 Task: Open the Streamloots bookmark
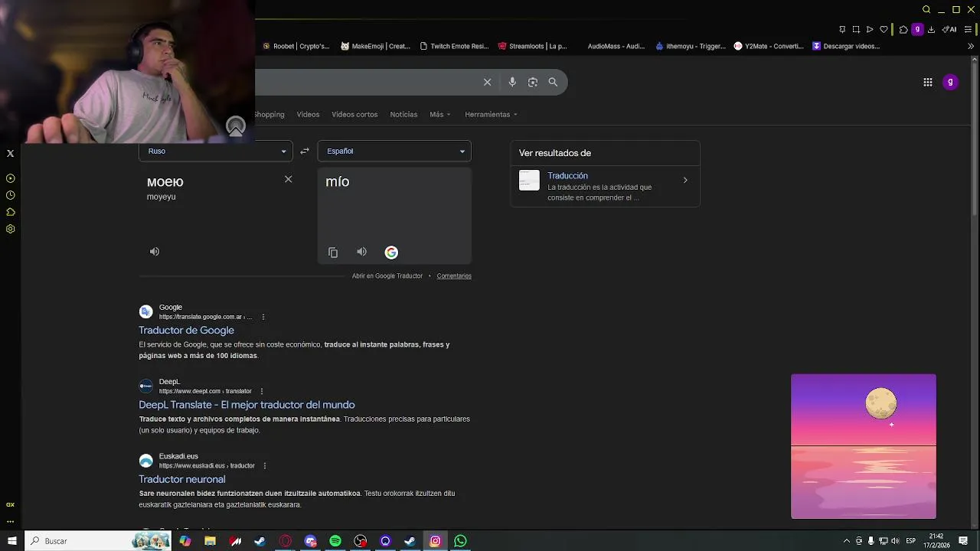532,46
